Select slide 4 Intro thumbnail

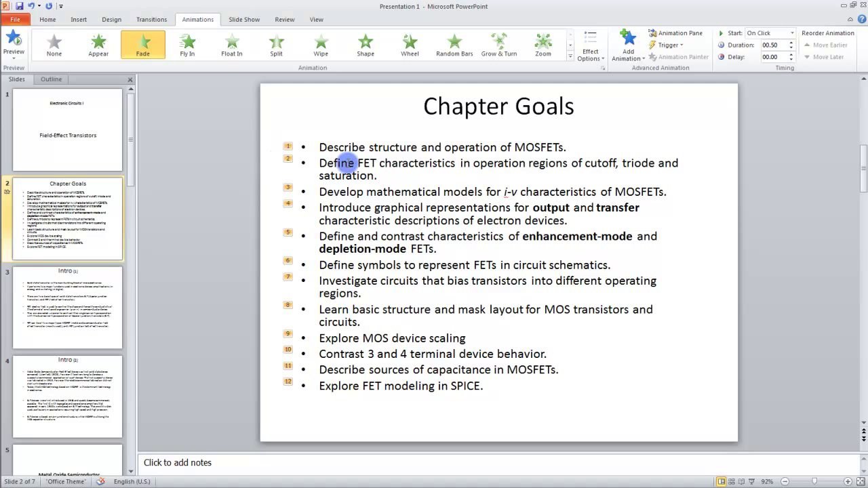pos(67,396)
